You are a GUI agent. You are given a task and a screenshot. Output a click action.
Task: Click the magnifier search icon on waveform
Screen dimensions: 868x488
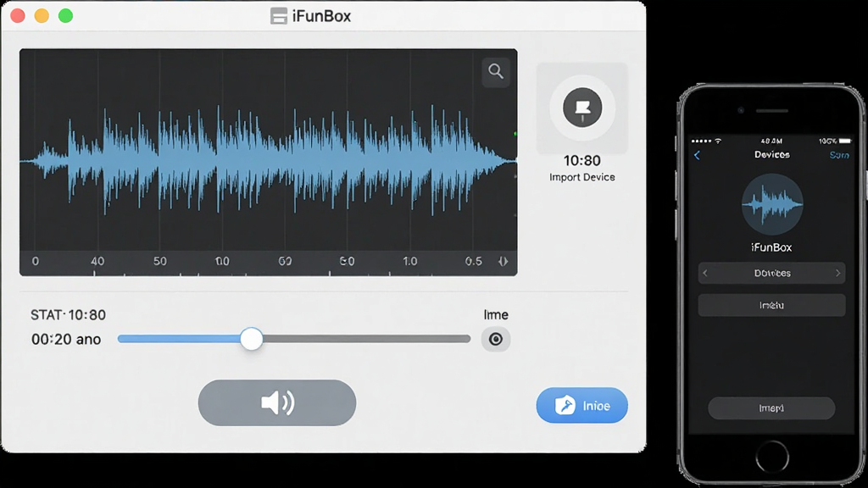coord(495,71)
